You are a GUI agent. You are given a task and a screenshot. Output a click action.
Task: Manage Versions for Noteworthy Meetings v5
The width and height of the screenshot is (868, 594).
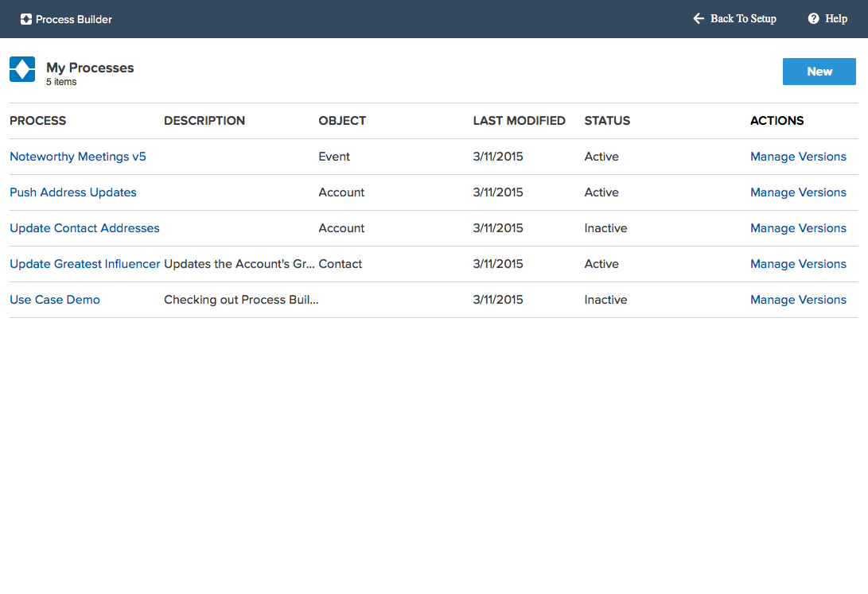tap(798, 157)
